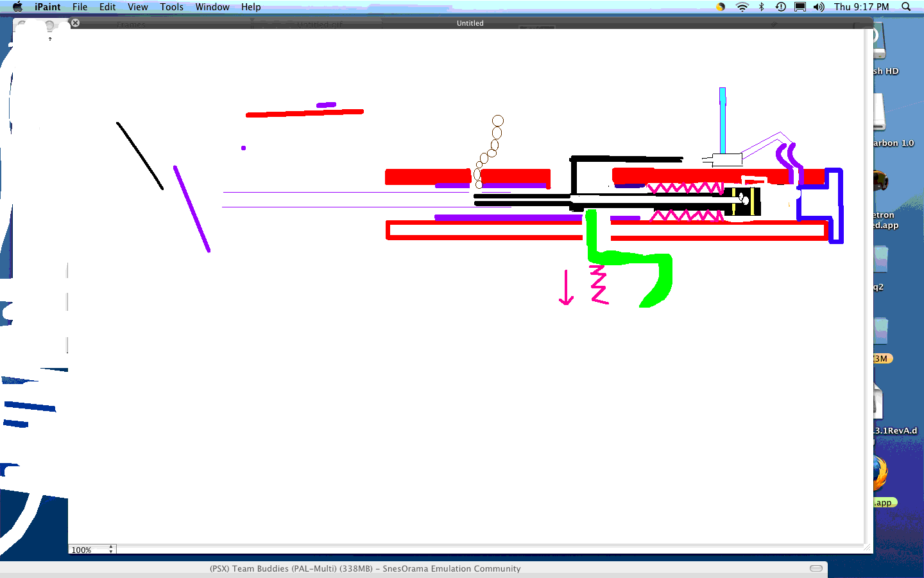Viewport: 924px width, 578px height.
Task: Click the Time Machine status icon
Action: coord(780,7)
